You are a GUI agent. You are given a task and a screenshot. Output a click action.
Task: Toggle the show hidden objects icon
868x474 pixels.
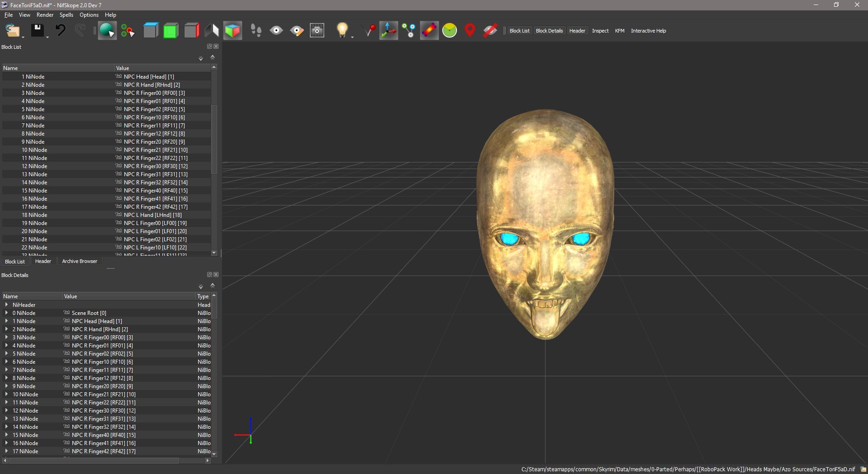(490, 31)
